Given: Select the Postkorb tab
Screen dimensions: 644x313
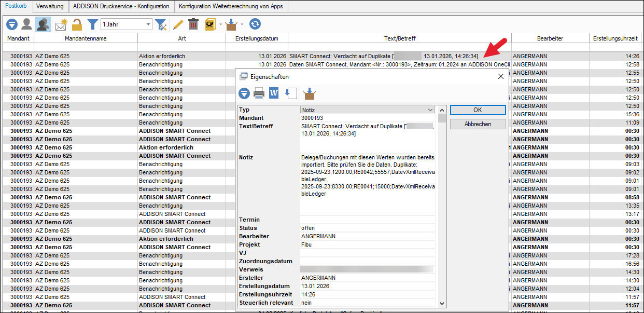Looking at the screenshot, I should pyautogui.click(x=16, y=6).
